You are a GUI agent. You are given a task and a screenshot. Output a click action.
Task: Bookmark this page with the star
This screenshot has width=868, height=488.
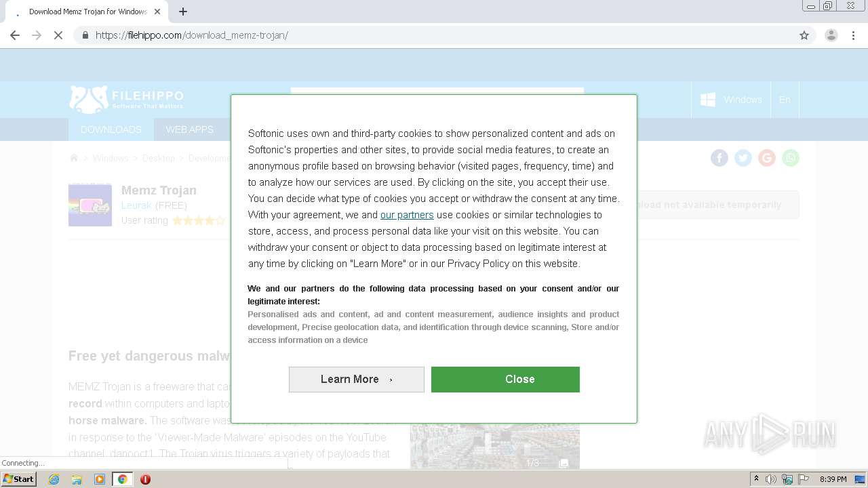pyautogui.click(x=804, y=35)
